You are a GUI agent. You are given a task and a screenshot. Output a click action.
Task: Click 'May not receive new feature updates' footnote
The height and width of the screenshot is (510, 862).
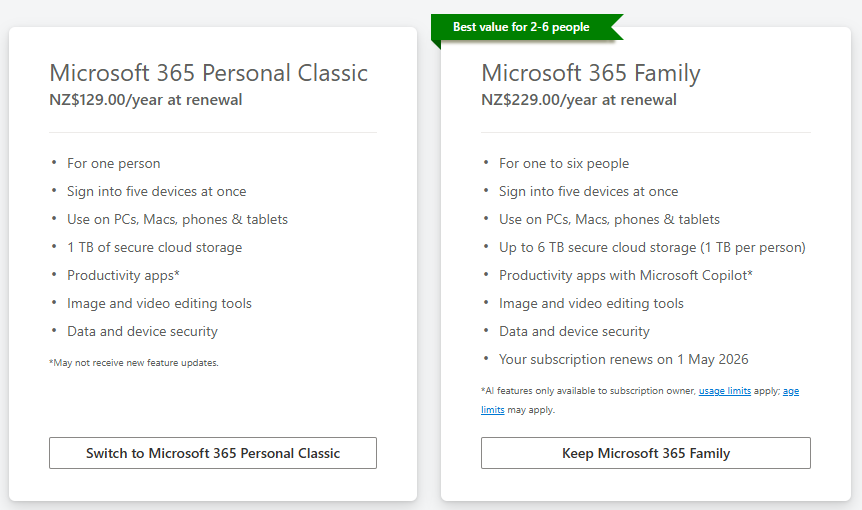click(x=133, y=363)
